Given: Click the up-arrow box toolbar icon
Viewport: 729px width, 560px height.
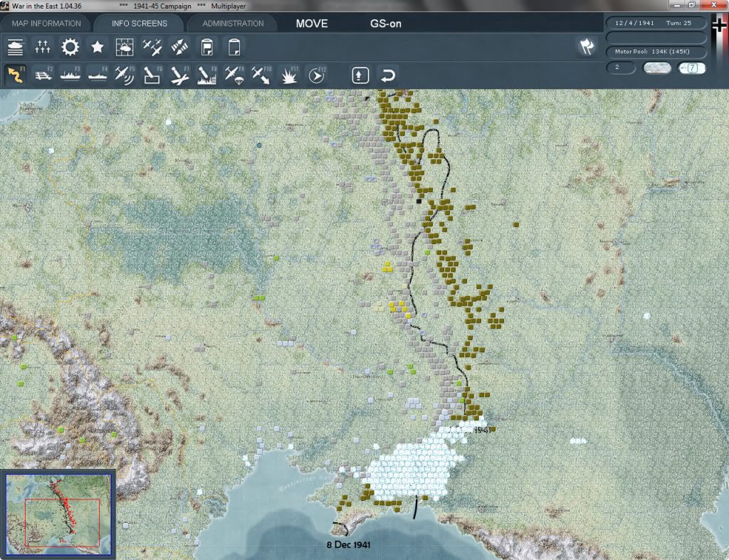Looking at the screenshot, I should pos(360,75).
